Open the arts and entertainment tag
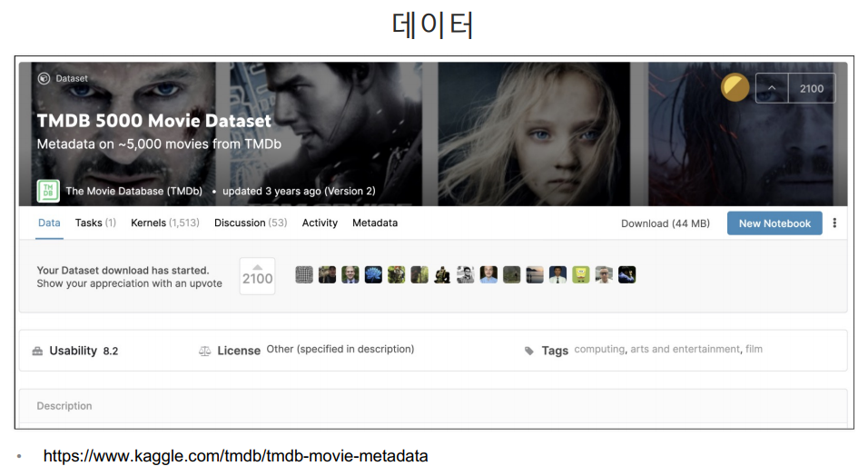This screenshot has height=466, width=868. click(x=686, y=349)
